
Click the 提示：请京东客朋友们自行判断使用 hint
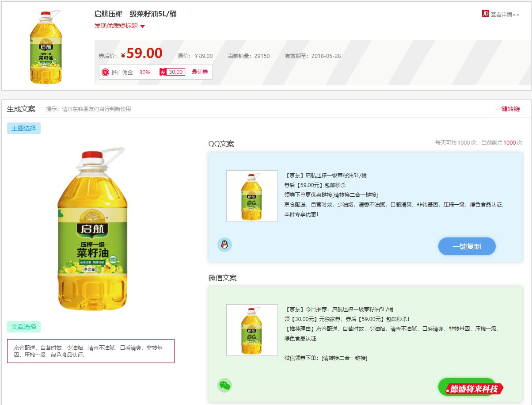click(88, 109)
